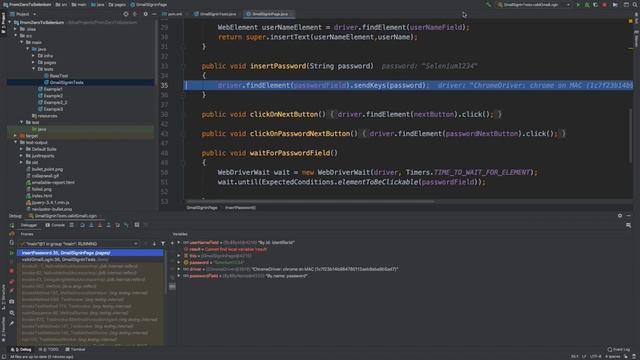Open the thread selector dropdown showing RUNNING

(x=79, y=244)
